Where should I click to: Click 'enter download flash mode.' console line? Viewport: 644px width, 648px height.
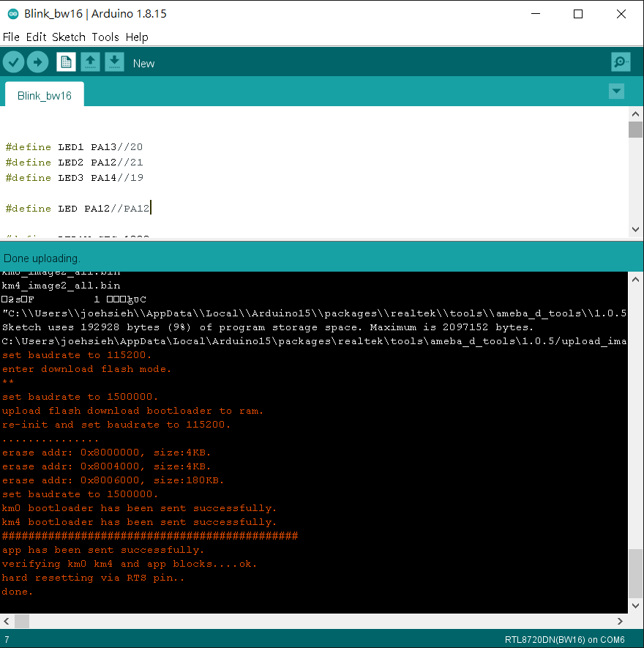87,369
